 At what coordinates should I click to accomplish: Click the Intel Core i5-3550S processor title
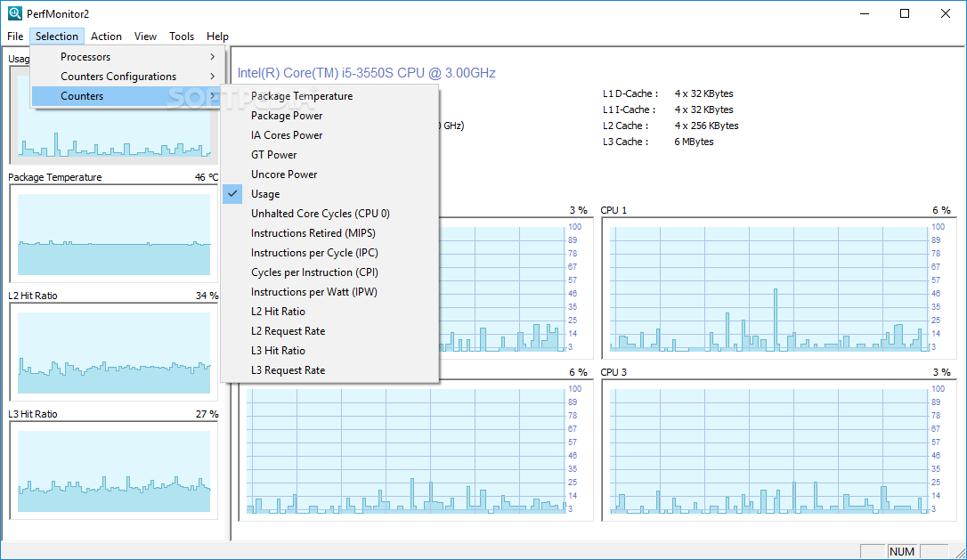click(366, 73)
